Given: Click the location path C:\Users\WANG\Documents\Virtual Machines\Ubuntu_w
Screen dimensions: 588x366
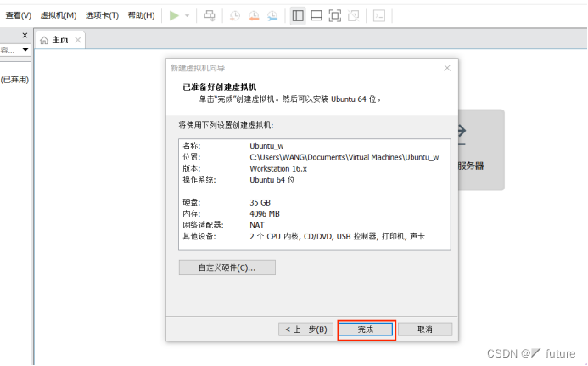Looking at the screenshot, I should (x=344, y=157).
